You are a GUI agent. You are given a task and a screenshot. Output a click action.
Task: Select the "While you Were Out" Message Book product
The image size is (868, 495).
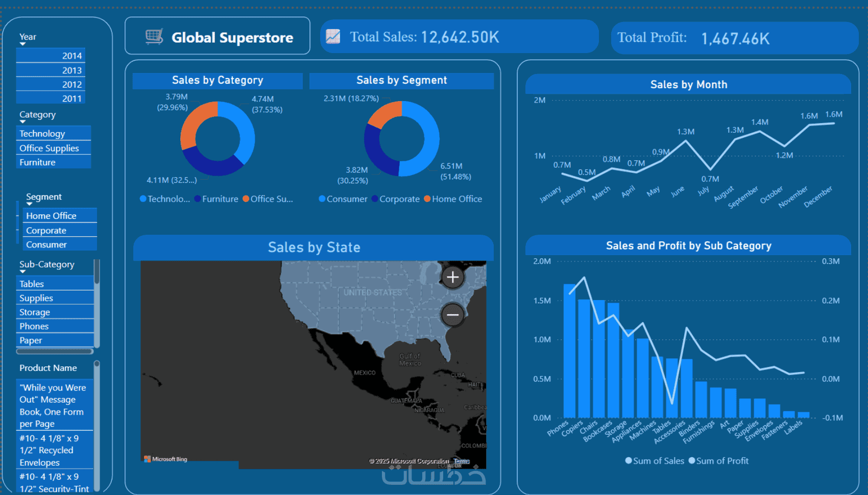click(55, 406)
